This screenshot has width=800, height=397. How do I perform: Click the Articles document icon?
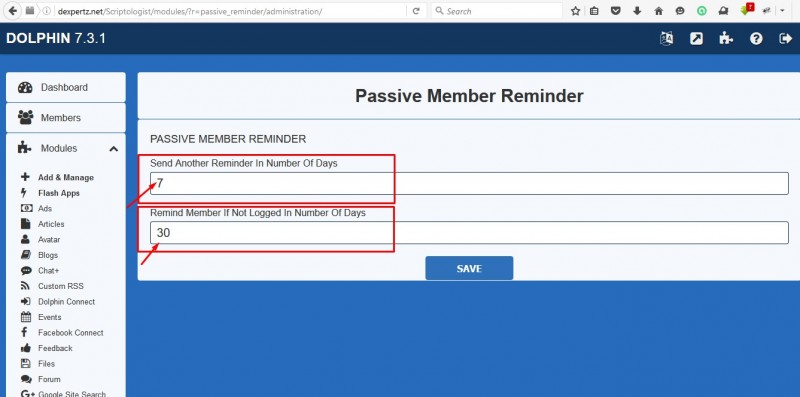pos(26,224)
